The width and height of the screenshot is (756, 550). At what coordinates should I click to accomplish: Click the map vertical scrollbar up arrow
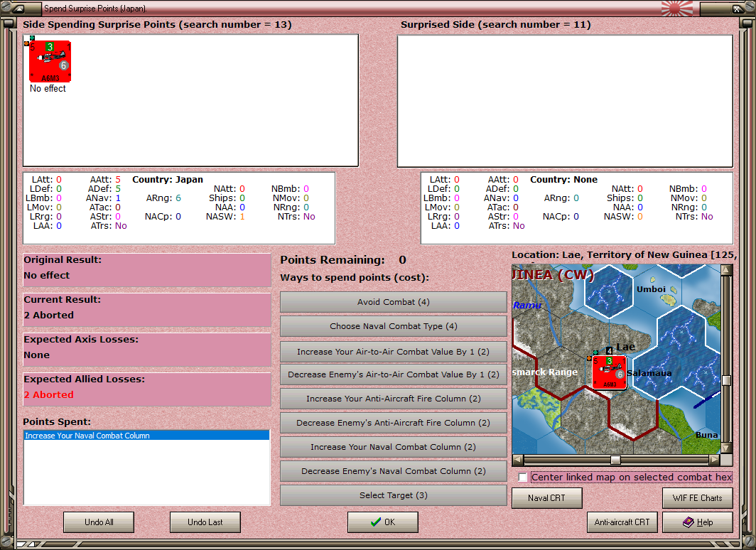click(727, 269)
